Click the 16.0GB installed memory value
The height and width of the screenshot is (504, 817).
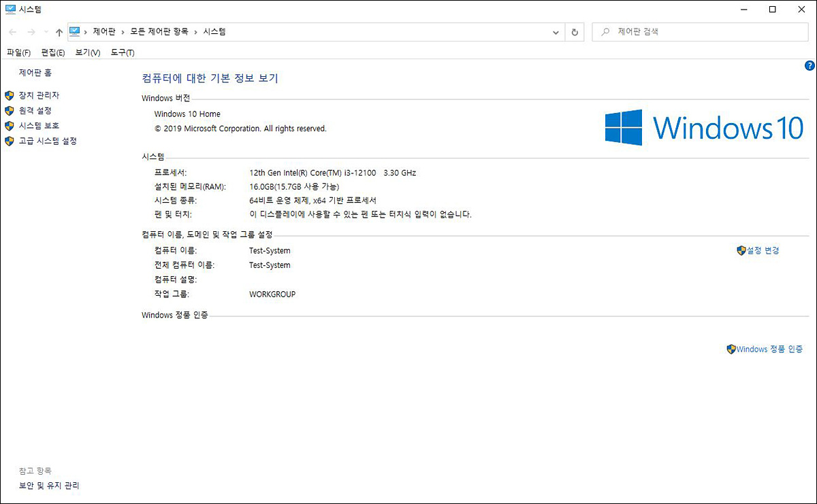(x=294, y=186)
